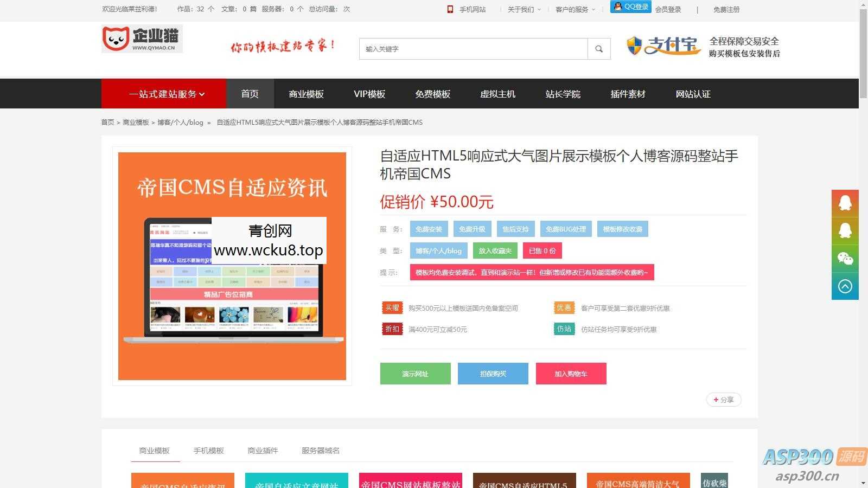This screenshot has width=868, height=488.
Task: Click the 加入购物车 cart button
Action: tap(571, 374)
